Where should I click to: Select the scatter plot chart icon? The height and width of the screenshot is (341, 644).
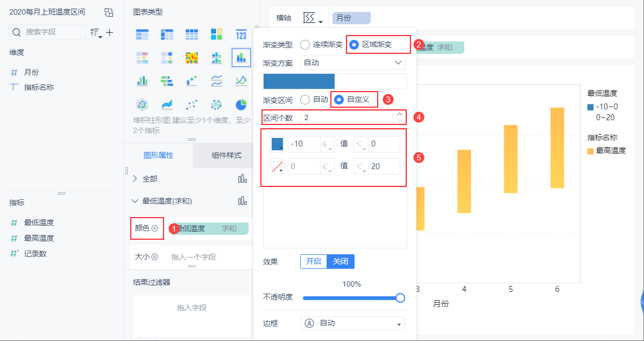192,105
